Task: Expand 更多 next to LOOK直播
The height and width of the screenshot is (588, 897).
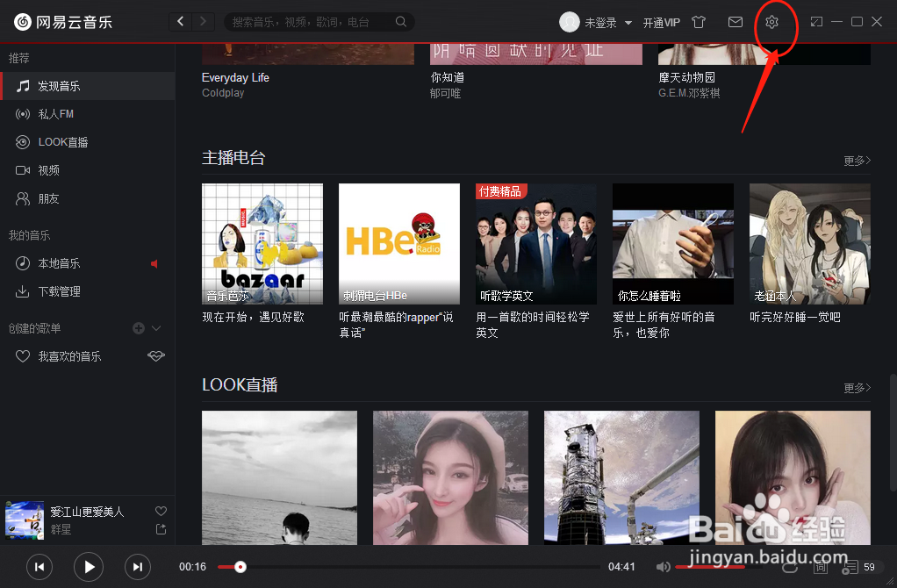Action: (x=856, y=386)
